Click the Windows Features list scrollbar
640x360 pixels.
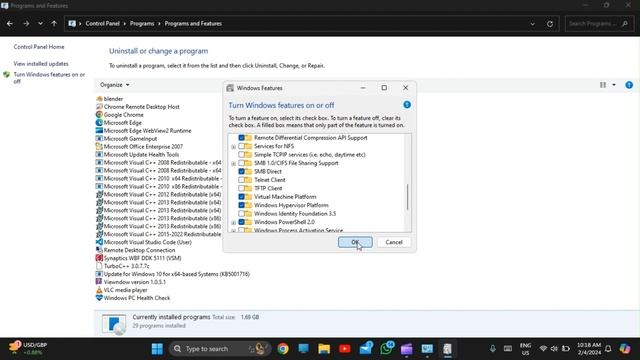(x=407, y=197)
